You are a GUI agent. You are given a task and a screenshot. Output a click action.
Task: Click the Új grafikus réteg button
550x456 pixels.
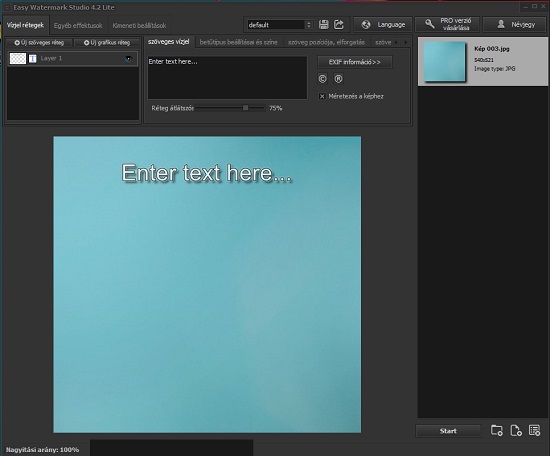pyautogui.click(x=107, y=43)
